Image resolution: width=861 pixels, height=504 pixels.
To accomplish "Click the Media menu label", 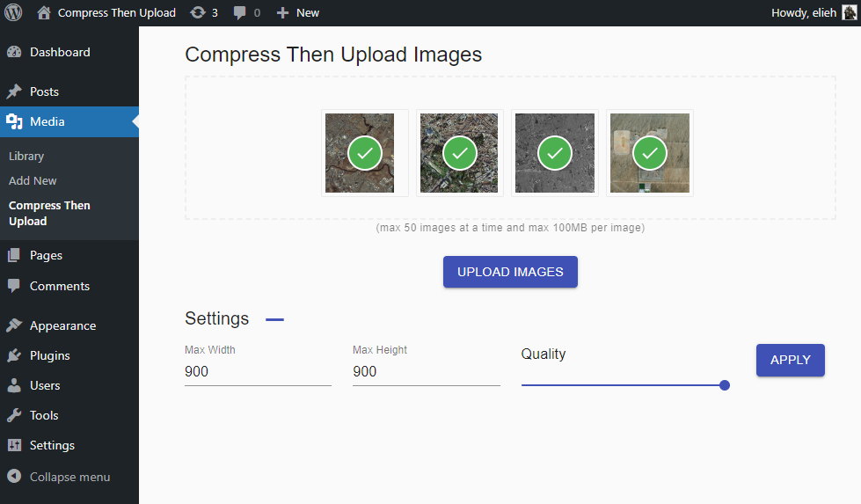I will 47,122.
